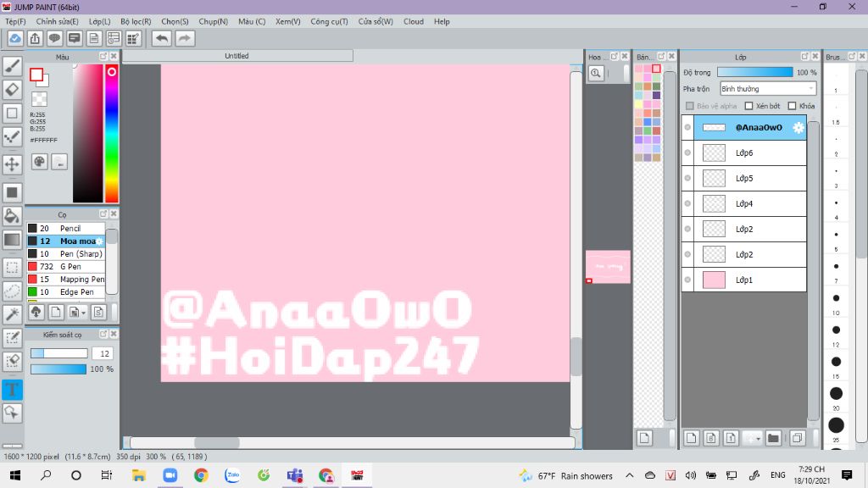Open the color palette icon in Màu panel
The width and height of the screenshot is (868, 488).
39,162
